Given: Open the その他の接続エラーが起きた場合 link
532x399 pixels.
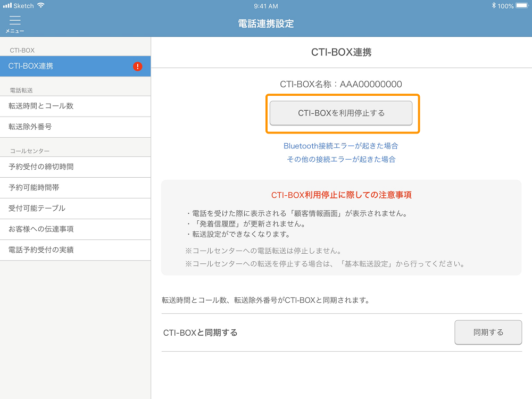Looking at the screenshot, I should pos(342,160).
